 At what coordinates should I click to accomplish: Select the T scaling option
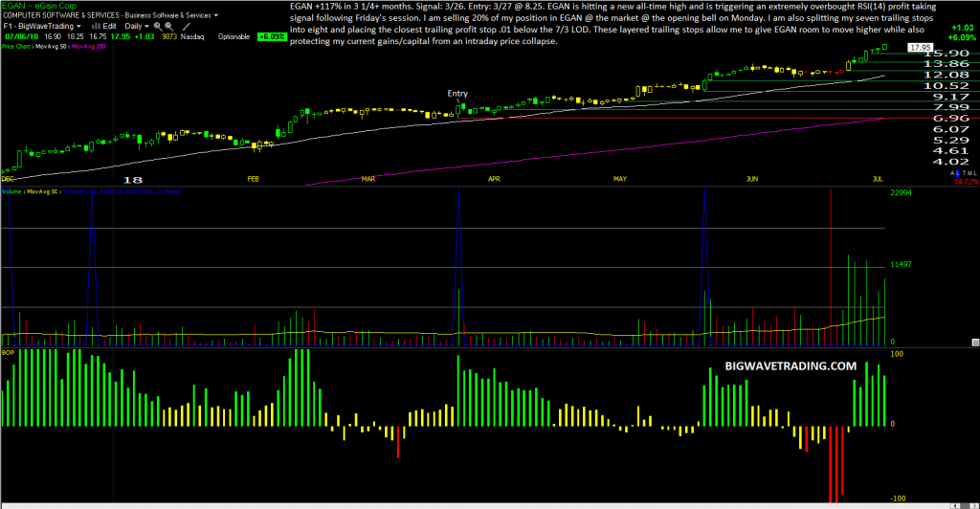pyautogui.click(x=965, y=173)
